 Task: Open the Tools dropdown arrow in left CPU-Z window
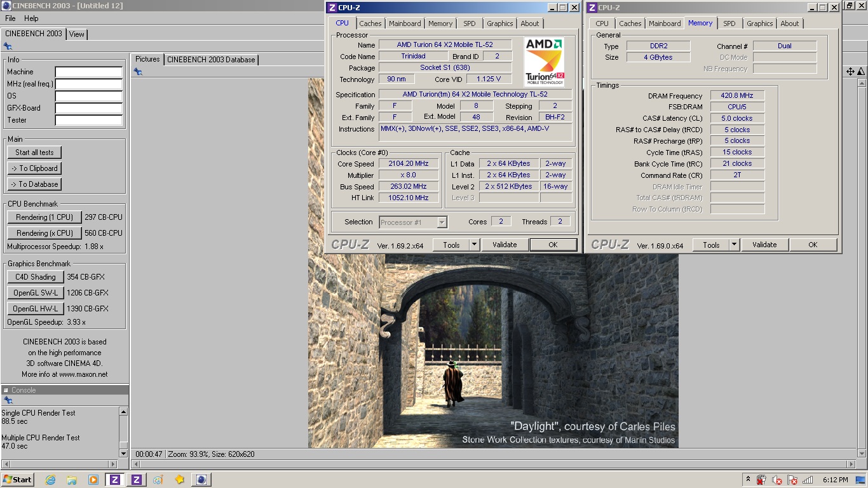[x=474, y=245]
